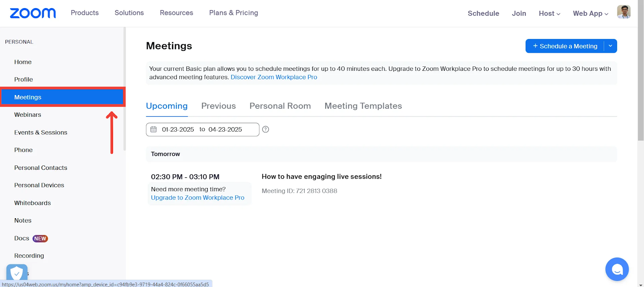The height and width of the screenshot is (287, 644).
Task: Click the Zoom logo
Action: point(33,13)
